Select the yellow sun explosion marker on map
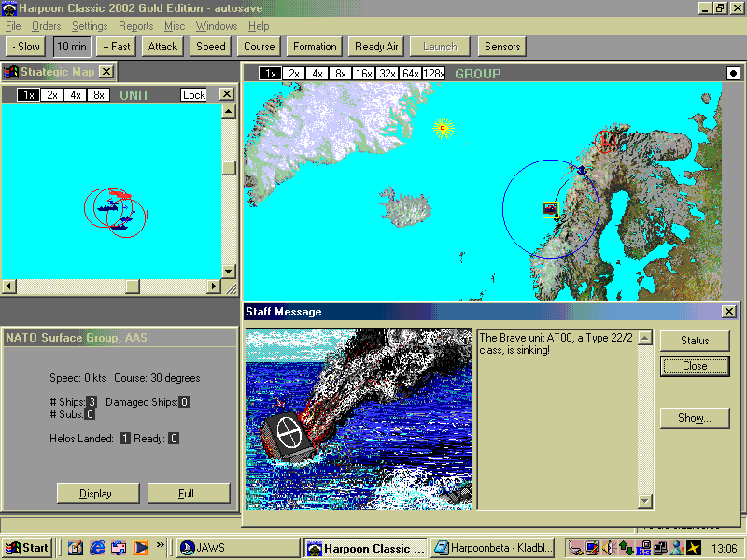 coord(443,128)
